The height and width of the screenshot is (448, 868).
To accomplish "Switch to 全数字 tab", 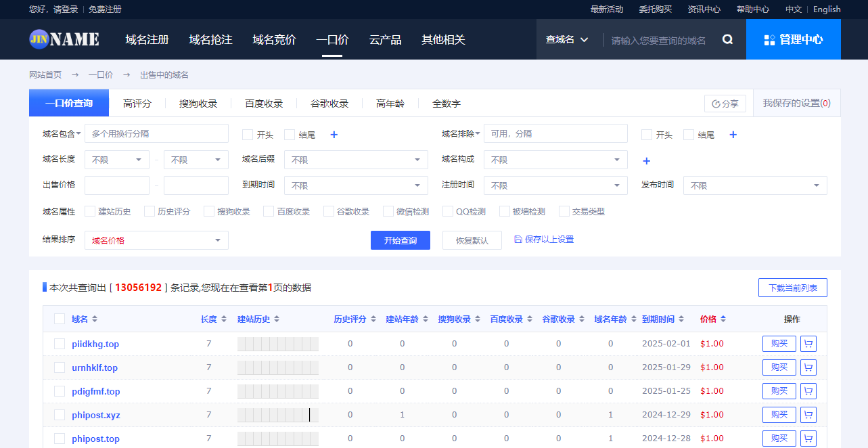I will pos(447,104).
